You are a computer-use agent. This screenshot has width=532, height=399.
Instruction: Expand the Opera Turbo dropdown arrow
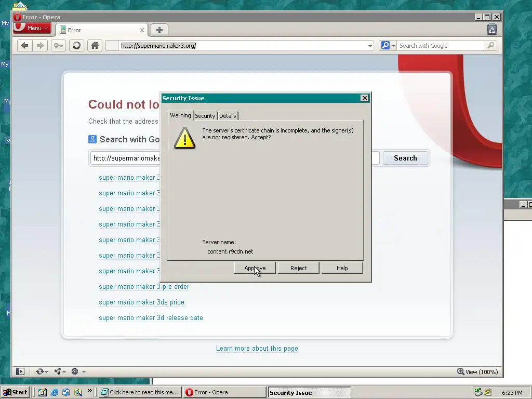(x=84, y=372)
